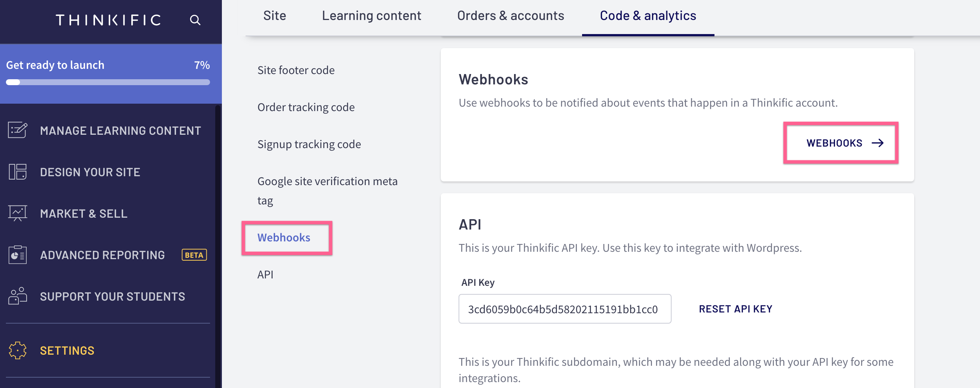Click the Support Your Students people icon
Viewport: 980px width, 388px height.
coord(17,296)
